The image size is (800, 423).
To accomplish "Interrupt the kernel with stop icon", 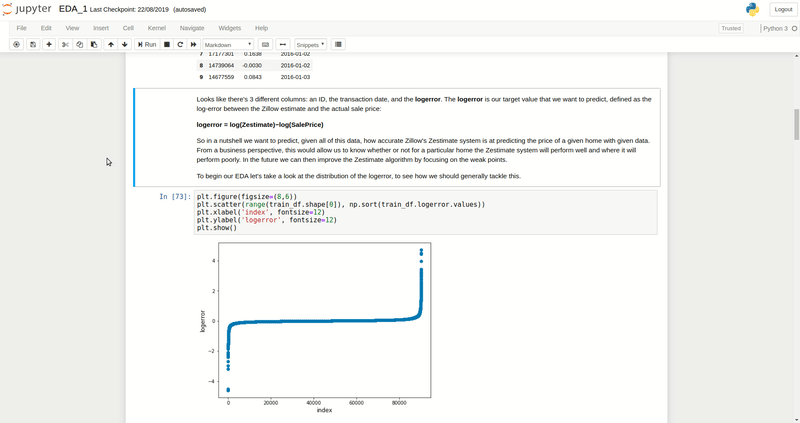I will (166, 44).
